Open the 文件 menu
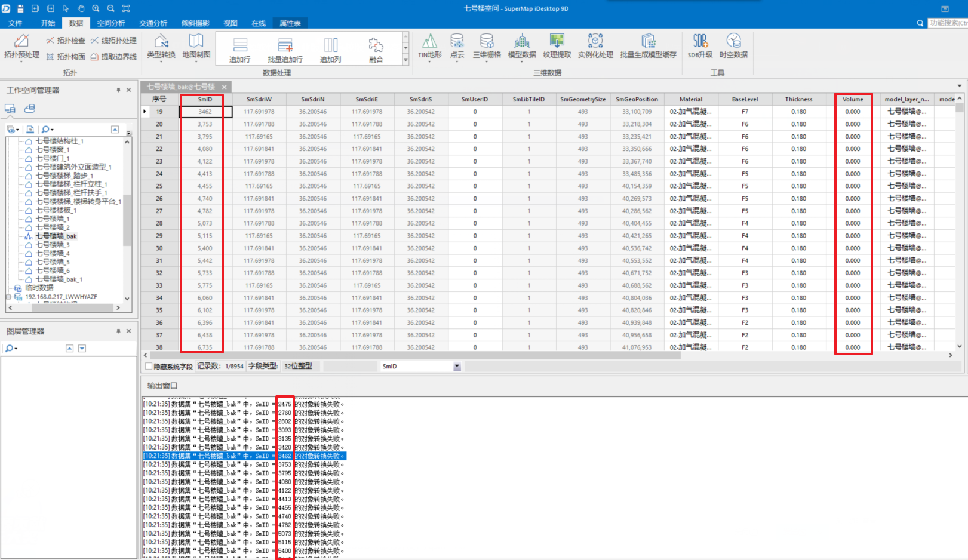 point(15,23)
